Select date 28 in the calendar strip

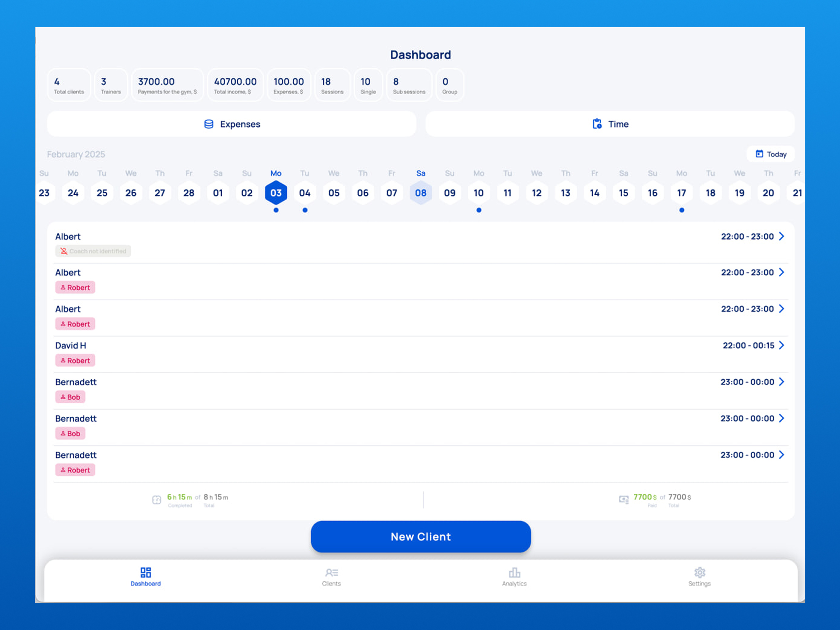pos(189,193)
